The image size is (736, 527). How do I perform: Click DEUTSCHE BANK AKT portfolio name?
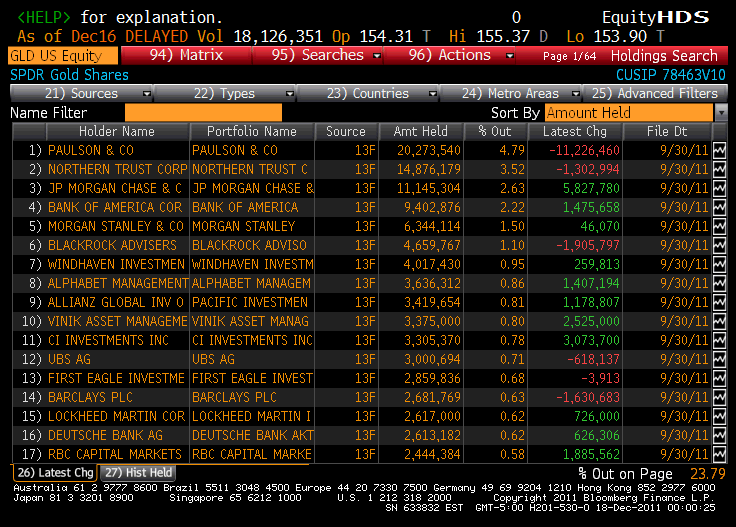click(x=253, y=435)
